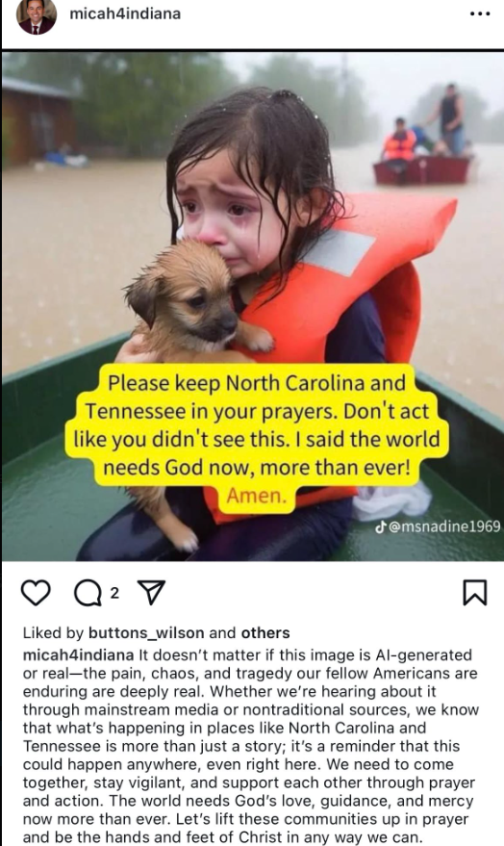The width and height of the screenshot is (504, 846).
Task: Share the post using the paper plane icon
Action: pos(151,593)
